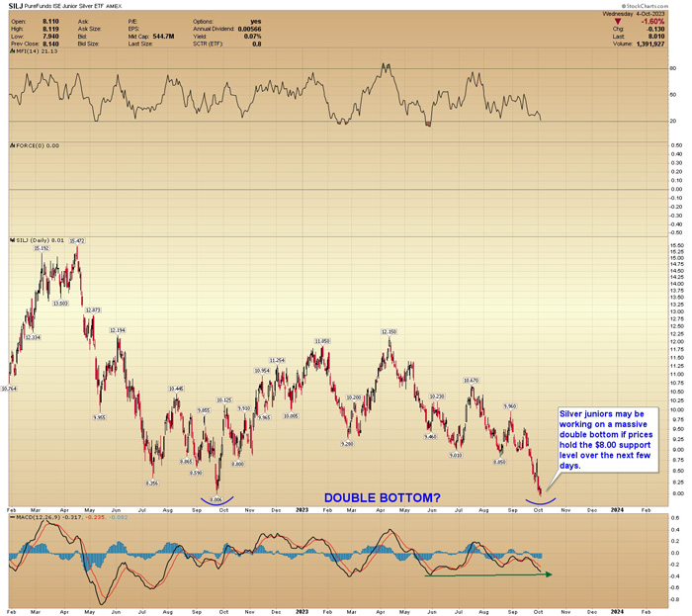Click the blue arc under the October 2023 low
The width and height of the screenshot is (692, 616).
[541, 501]
